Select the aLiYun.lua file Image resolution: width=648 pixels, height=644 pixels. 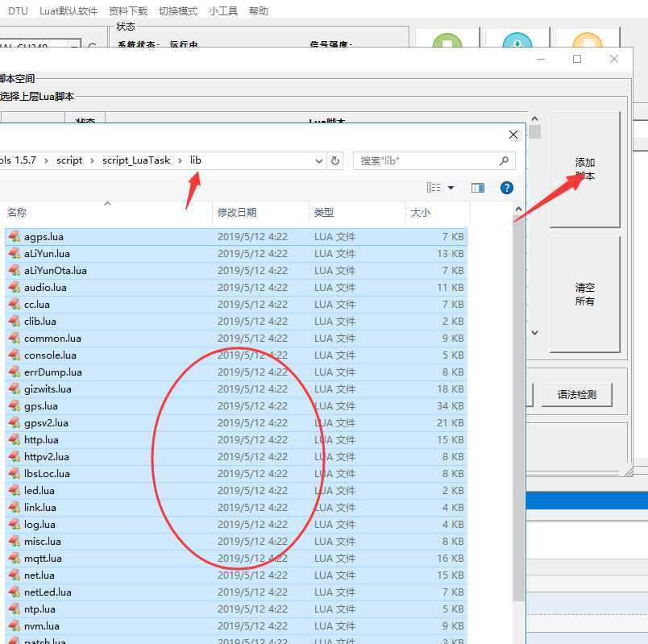click(x=236, y=254)
